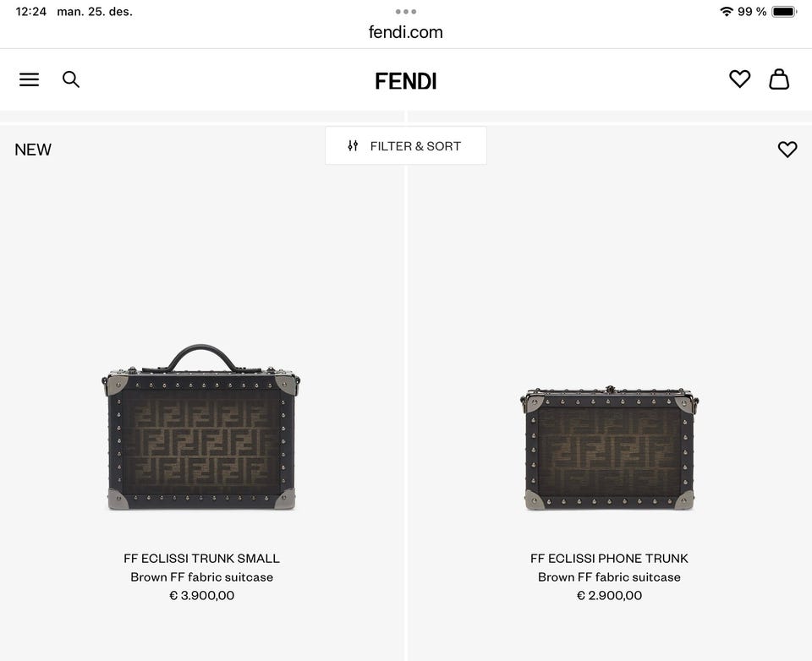Image resolution: width=812 pixels, height=661 pixels.
Task: Open FF ECLISSI PHONE TRUNK product title
Action: tap(609, 558)
